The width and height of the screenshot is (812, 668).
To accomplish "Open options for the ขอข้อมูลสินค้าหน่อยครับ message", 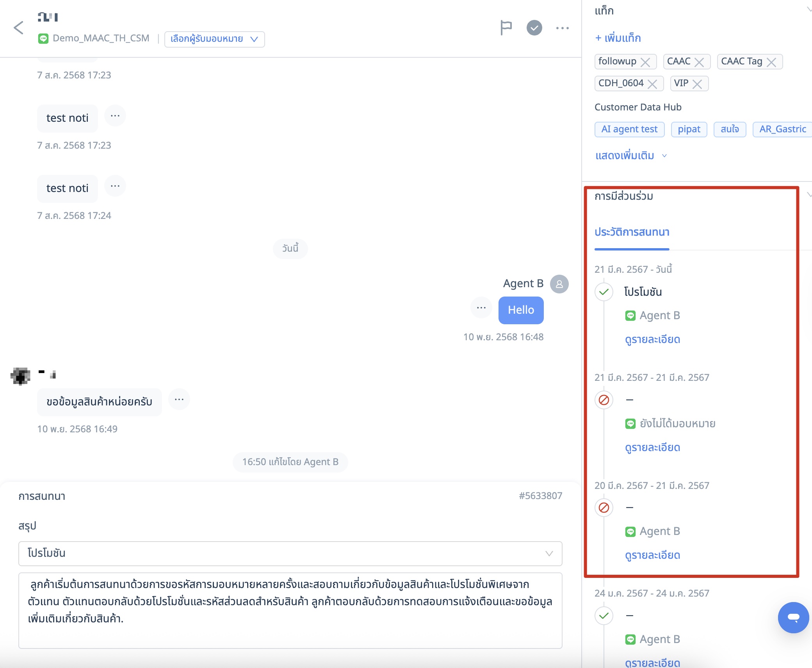I will [x=179, y=400].
